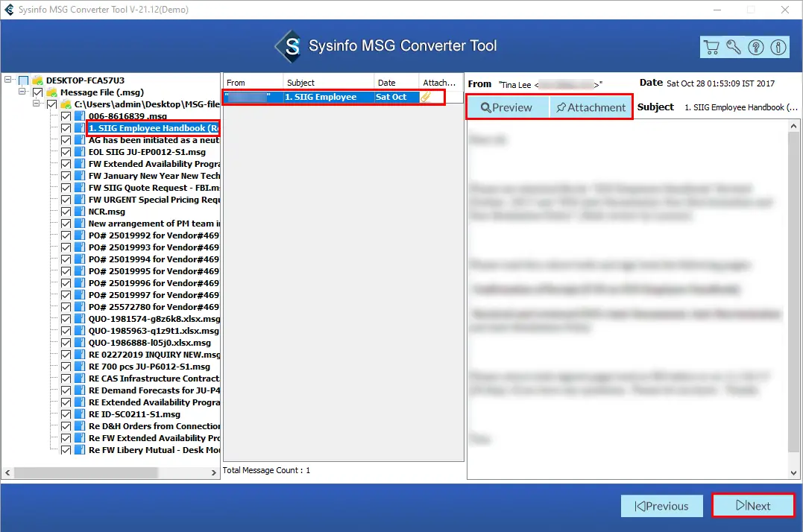Click the Next button
Image resolution: width=803 pixels, height=532 pixels.
(x=753, y=506)
